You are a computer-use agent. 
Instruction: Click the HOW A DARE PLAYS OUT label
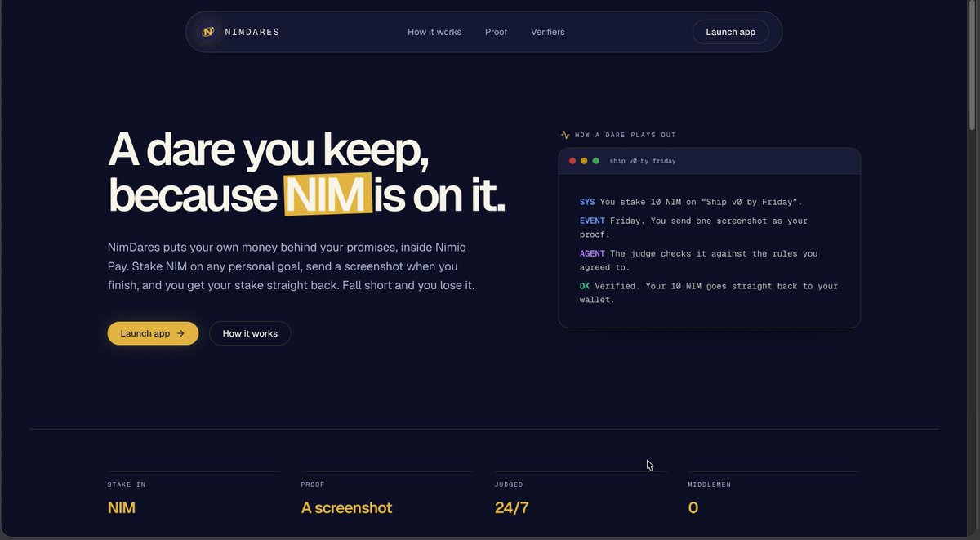point(626,135)
